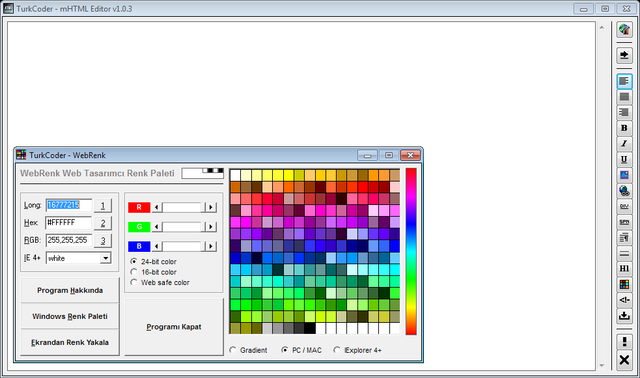640x378 pixels.
Task: Select the black swatch in the palette's bottom row
Action: [x=310, y=328]
